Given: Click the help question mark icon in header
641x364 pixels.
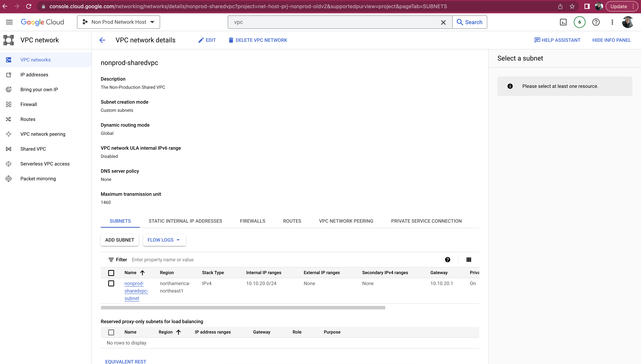Looking at the screenshot, I should pos(596,22).
